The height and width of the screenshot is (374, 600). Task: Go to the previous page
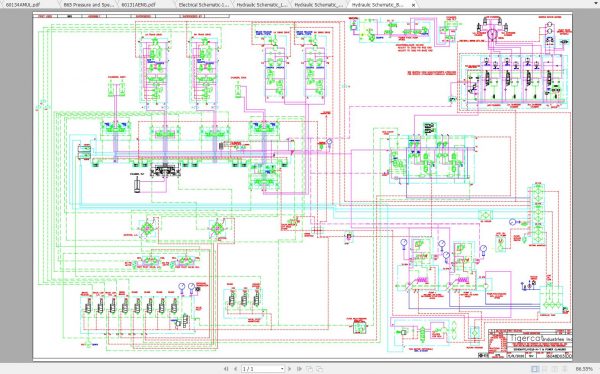point(235,369)
